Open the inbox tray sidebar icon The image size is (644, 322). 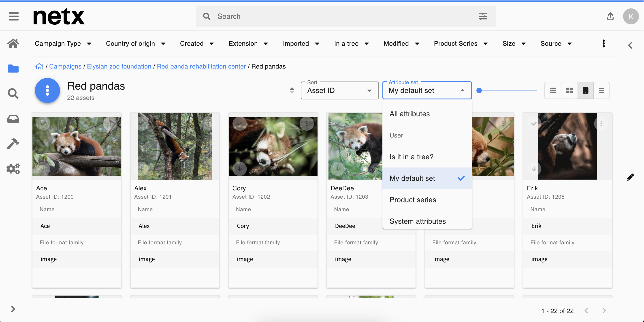point(13,119)
